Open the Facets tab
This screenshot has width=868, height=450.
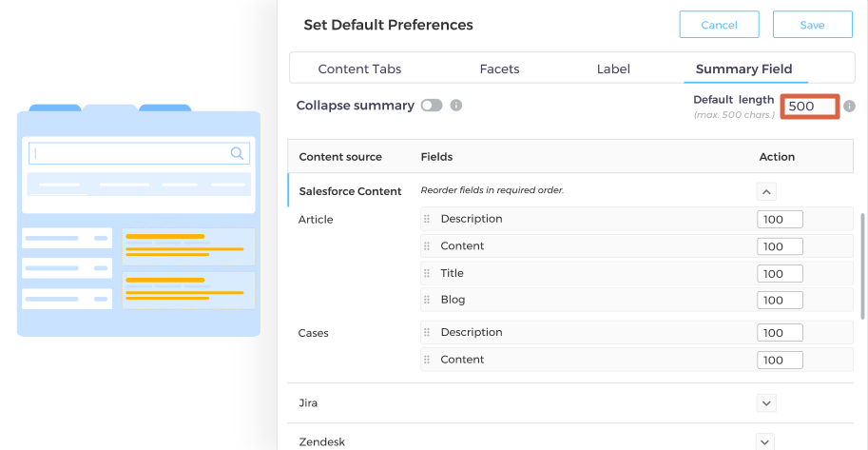pos(499,69)
